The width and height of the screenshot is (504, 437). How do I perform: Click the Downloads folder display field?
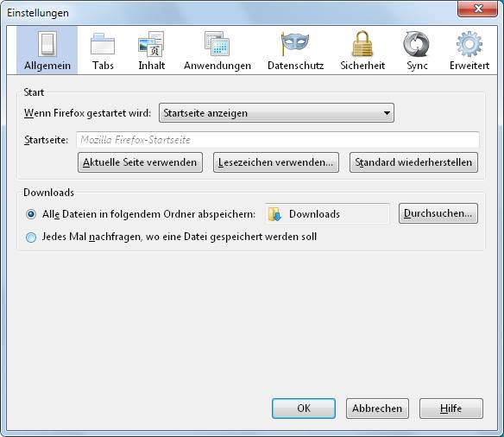tap(327, 214)
